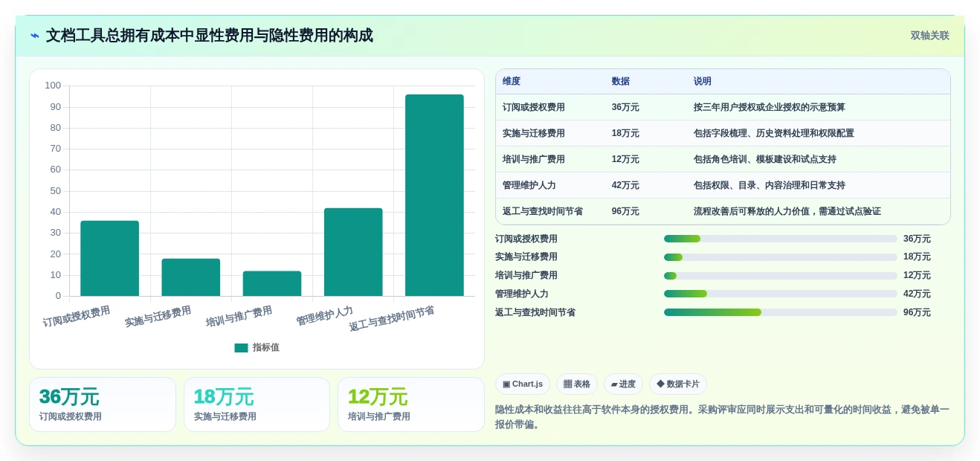Viewport: 980px width, 461px height.
Task: Click the 双轴关联 label in the header
Action: 929,36
